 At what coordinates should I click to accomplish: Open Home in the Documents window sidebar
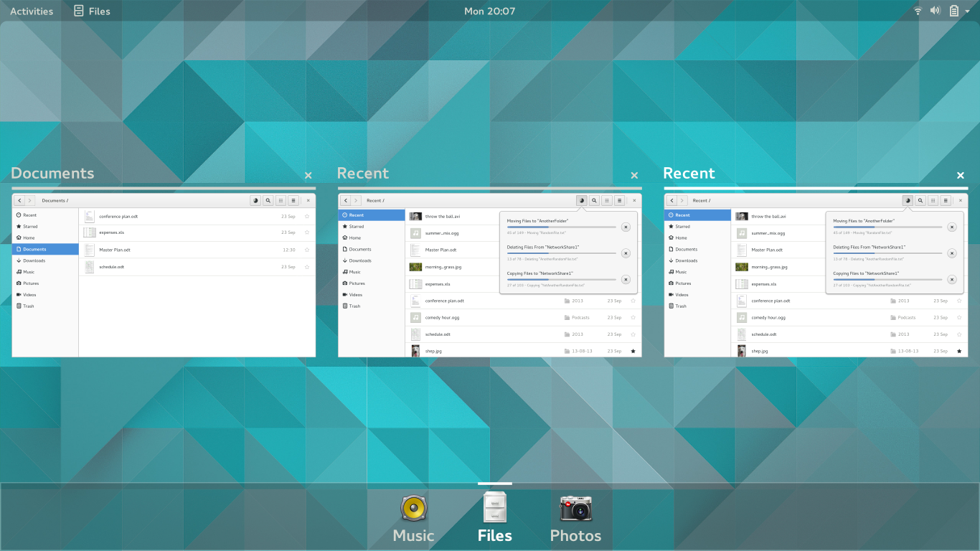[45, 237]
